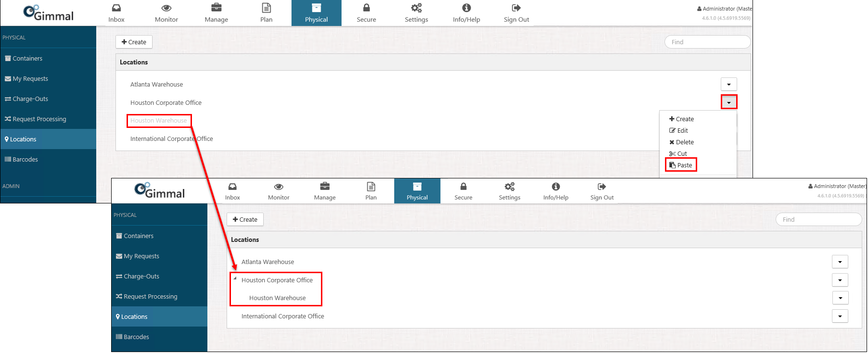Screen dimensions: 868x353
Task: Select Paste from the context menu
Action: coord(681,165)
